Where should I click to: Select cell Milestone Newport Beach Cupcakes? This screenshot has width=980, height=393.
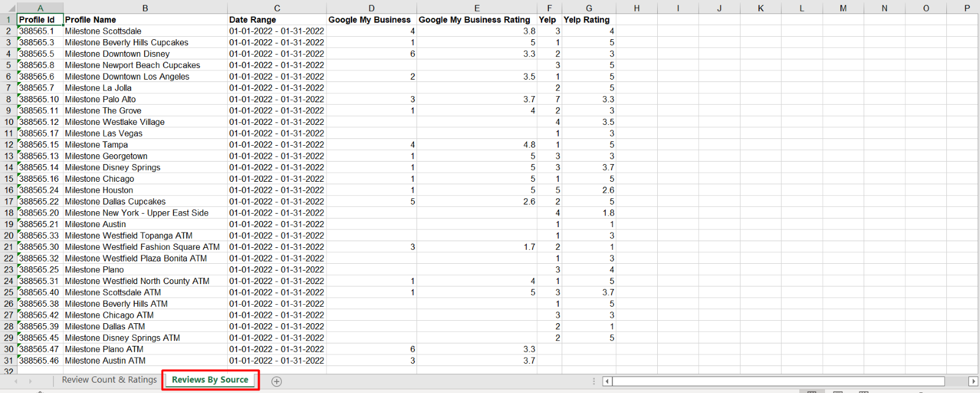(145, 65)
